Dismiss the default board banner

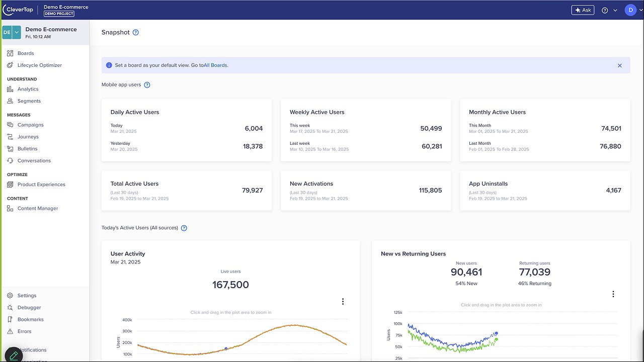click(x=620, y=65)
